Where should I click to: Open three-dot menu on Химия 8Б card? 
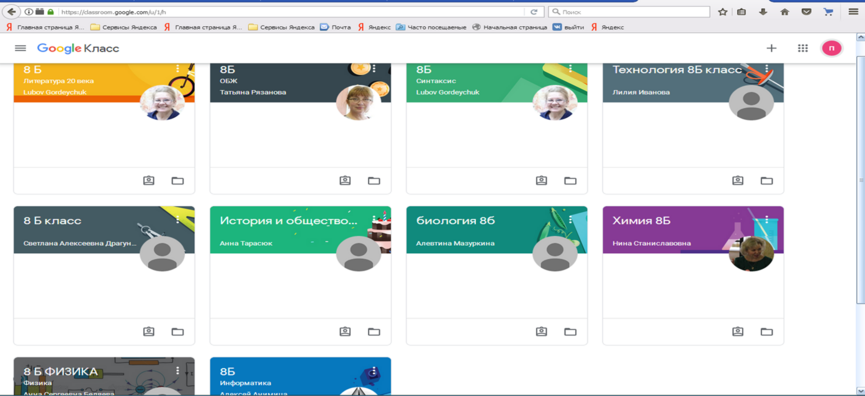[767, 220]
